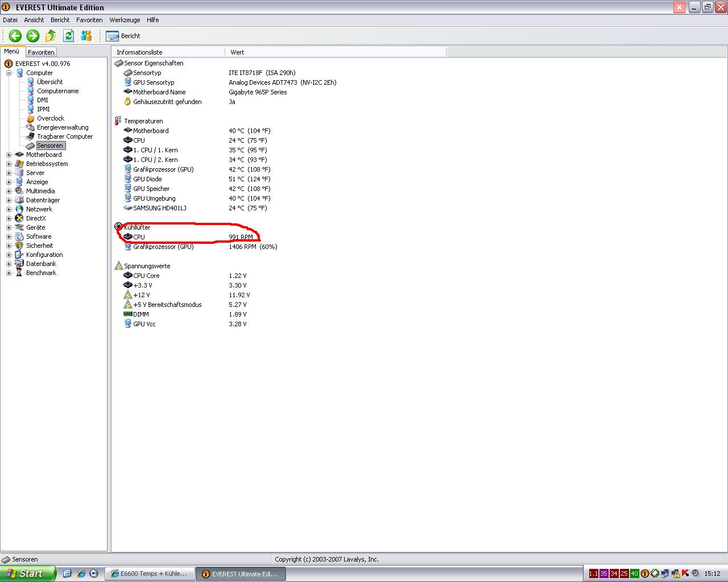
Task: Click the Temperaturen thermometer icon
Action: tap(118, 121)
